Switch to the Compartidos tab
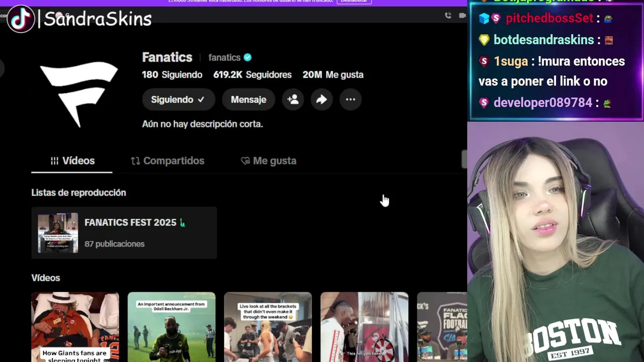The image size is (644, 362). pos(168,161)
